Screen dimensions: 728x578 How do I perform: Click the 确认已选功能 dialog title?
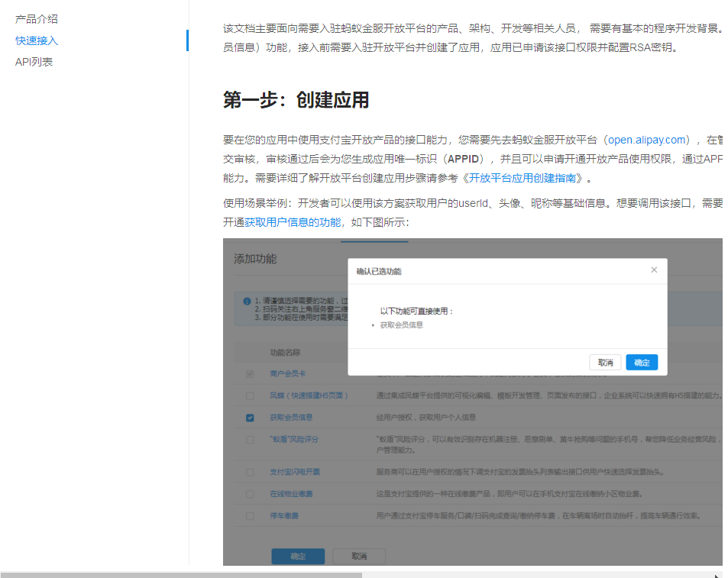click(x=379, y=271)
